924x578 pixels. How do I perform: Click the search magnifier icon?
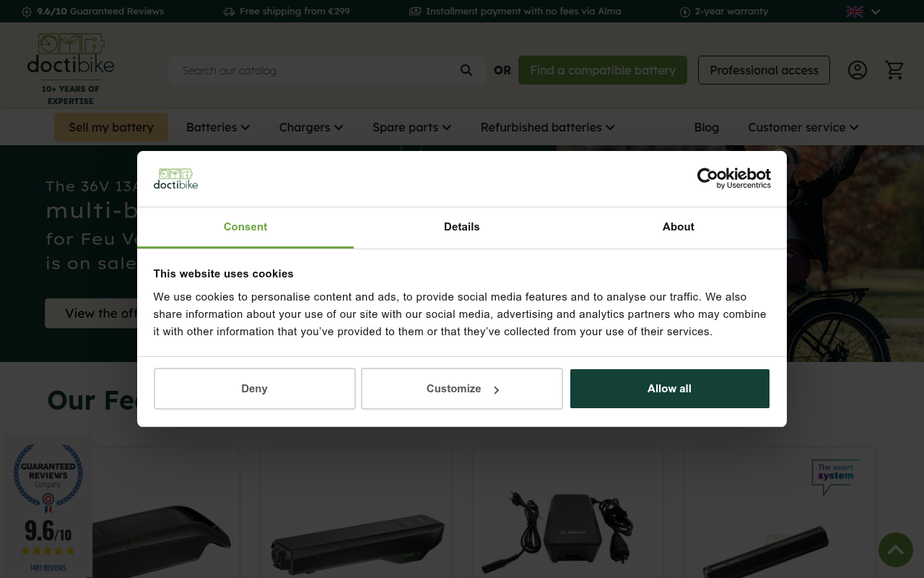[x=466, y=70]
